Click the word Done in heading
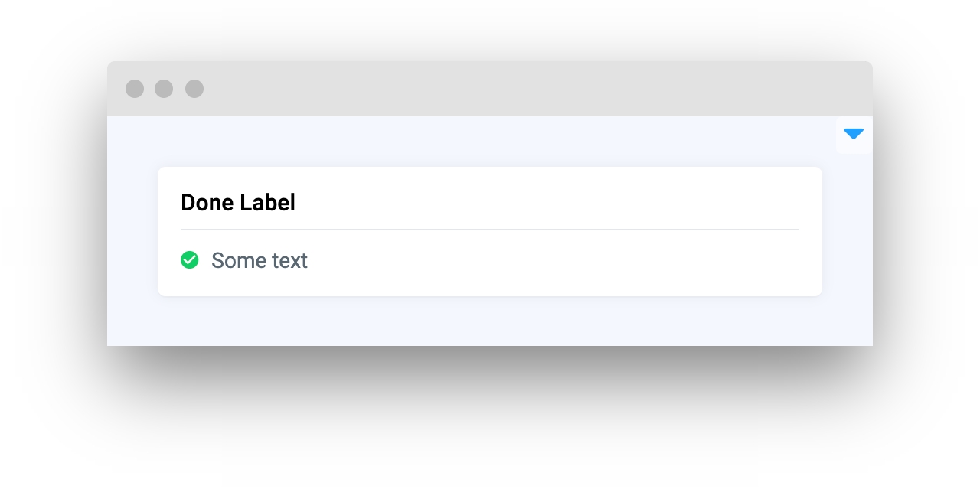The height and width of the screenshot is (499, 980). pos(207,203)
